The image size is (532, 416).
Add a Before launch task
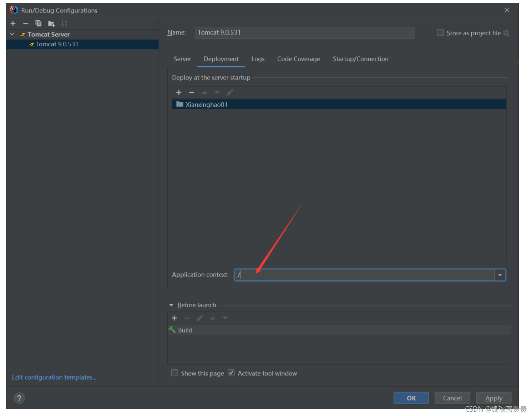coord(174,318)
